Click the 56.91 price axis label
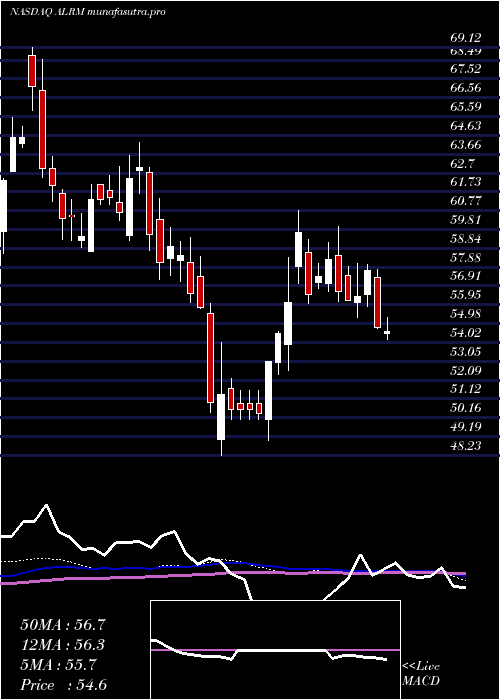Image resolution: width=500 pixels, height=700 pixels. (x=466, y=275)
